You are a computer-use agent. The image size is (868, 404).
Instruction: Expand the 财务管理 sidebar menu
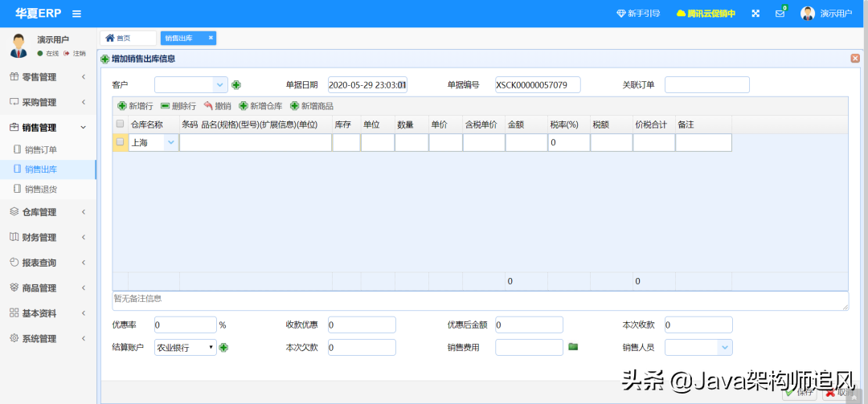(x=48, y=238)
